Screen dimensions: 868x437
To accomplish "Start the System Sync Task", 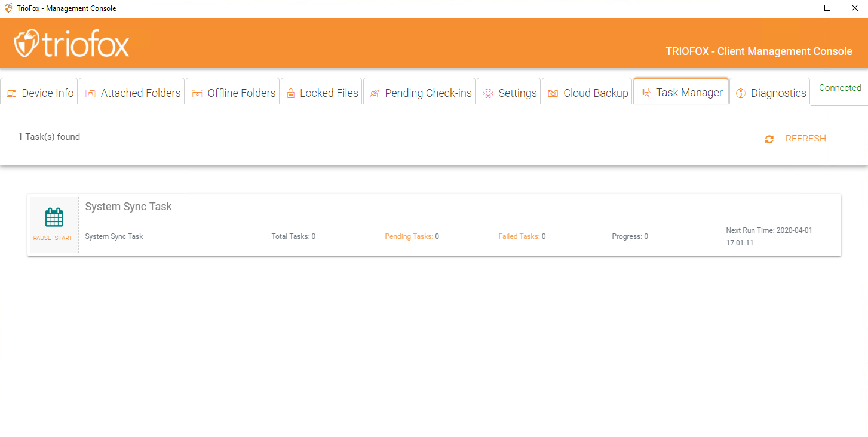I will click(x=63, y=238).
